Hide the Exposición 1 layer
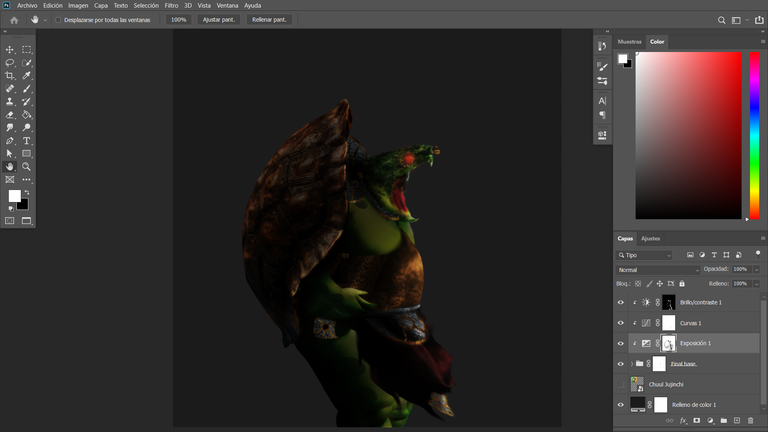 coord(621,343)
